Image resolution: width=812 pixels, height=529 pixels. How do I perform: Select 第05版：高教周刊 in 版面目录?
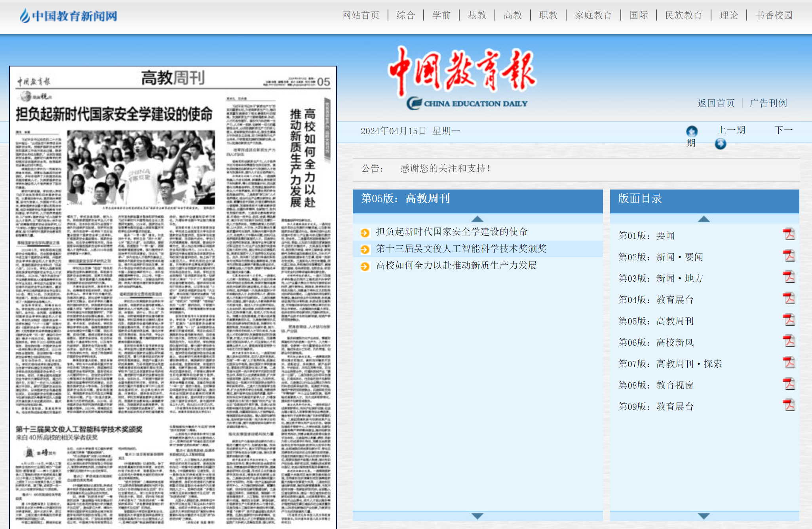point(656,321)
